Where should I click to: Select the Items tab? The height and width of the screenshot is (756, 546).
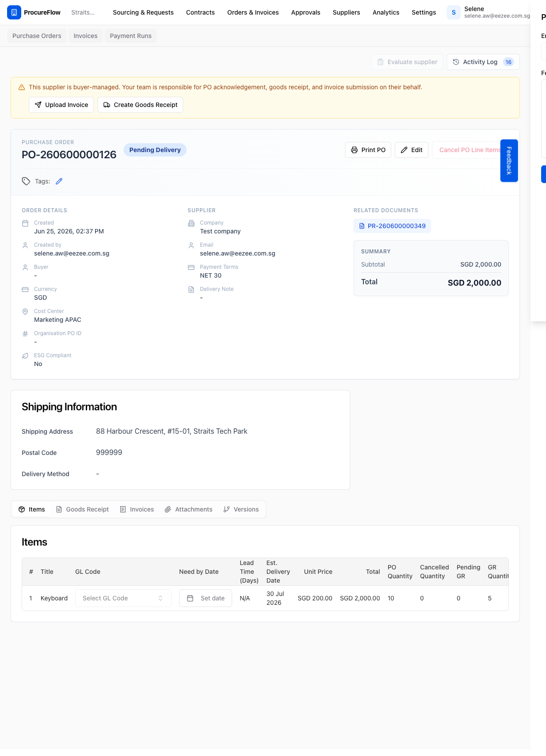pyautogui.click(x=32, y=509)
